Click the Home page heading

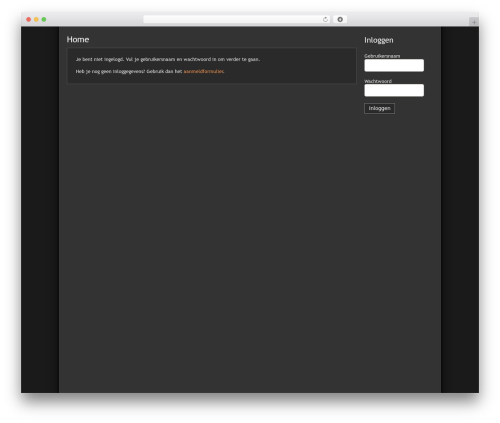[x=78, y=39]
